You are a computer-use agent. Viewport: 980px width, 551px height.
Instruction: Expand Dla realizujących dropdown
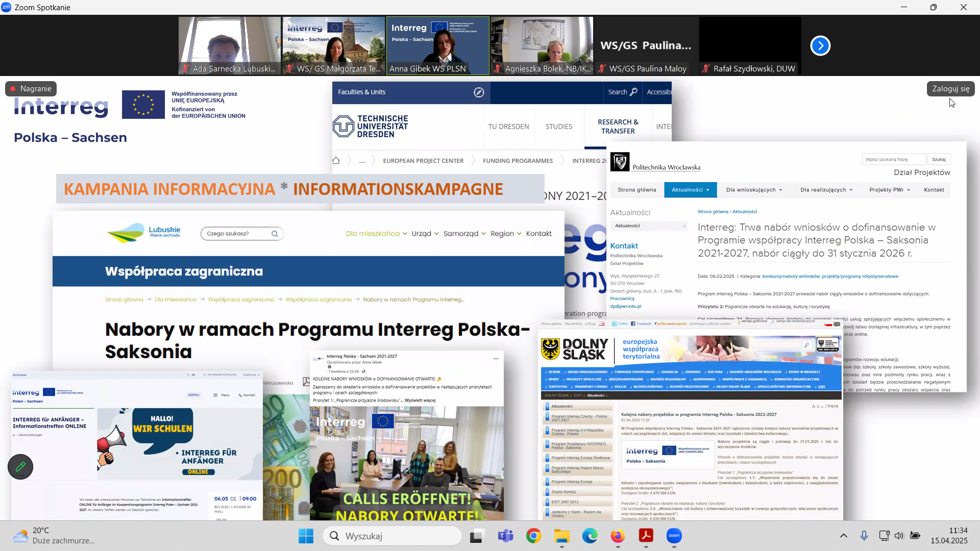(826, 190)
